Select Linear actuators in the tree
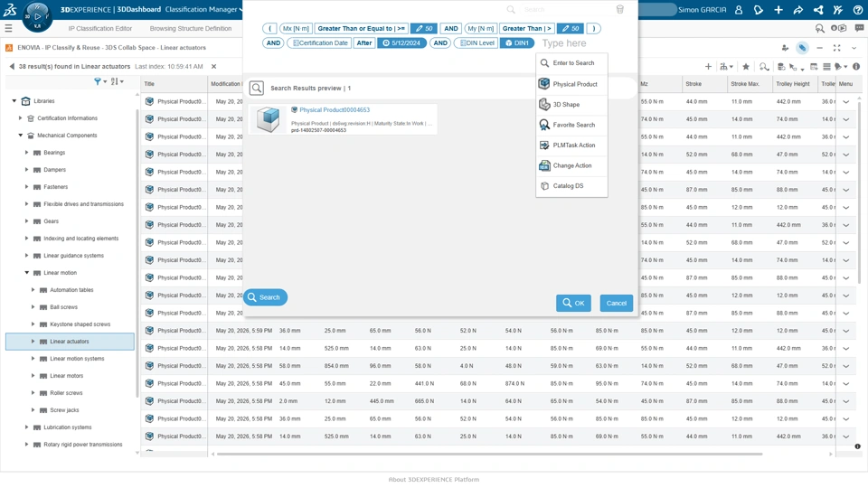Screen dimensions: 868x488 coord(70,342)
